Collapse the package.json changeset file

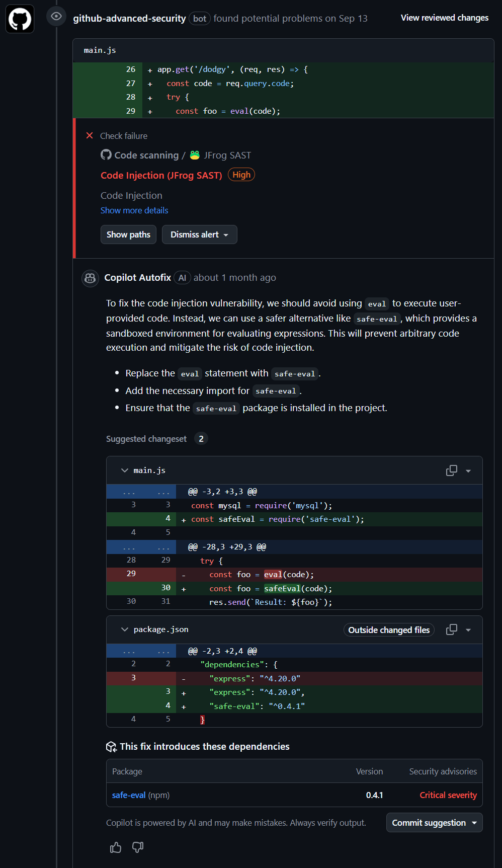(124, 629)
